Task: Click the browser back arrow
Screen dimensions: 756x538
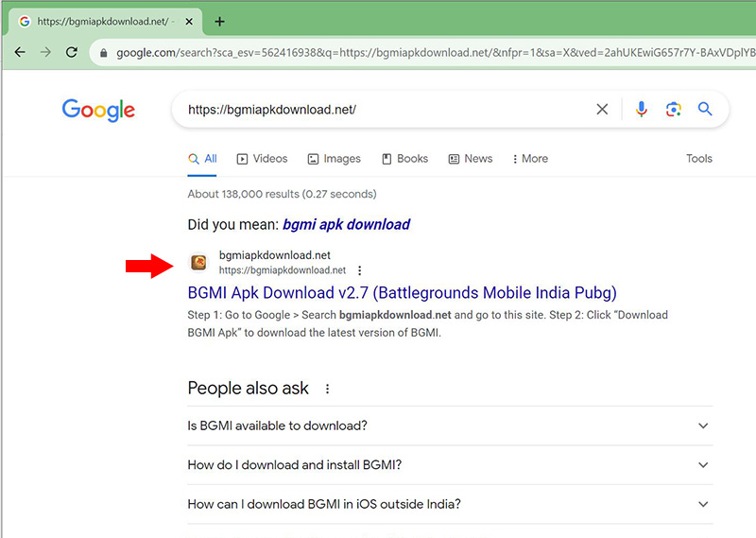Action: 20,52
